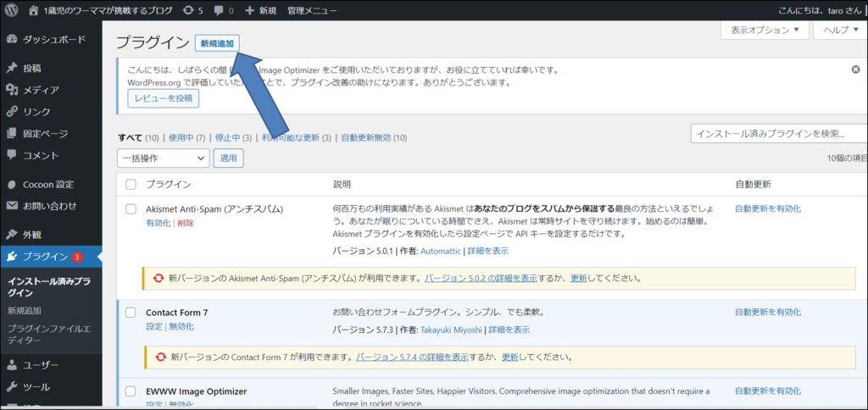Click the update icon in the Akismet notice
Viewport: 868px width, 410px height.
point(160,279)
